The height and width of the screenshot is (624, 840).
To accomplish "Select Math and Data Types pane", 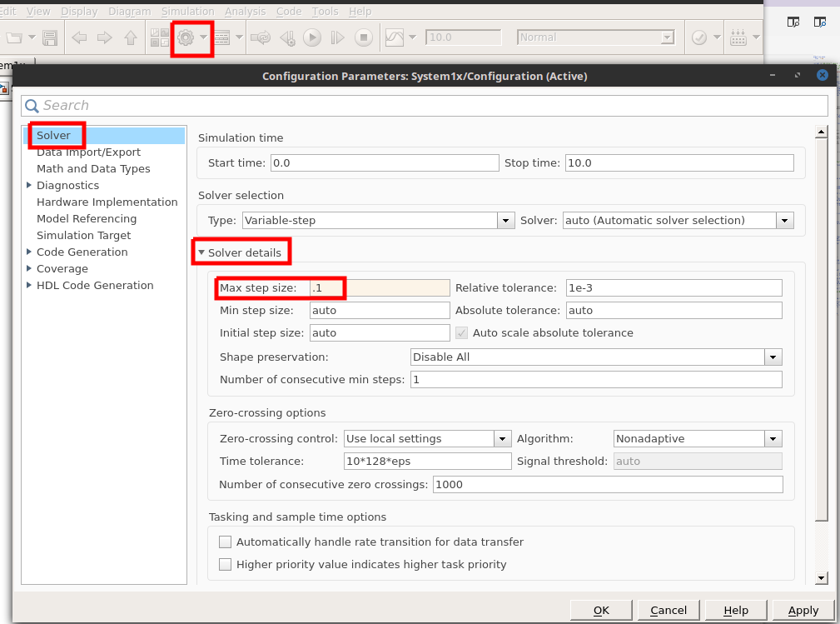I will coord(93,169).
